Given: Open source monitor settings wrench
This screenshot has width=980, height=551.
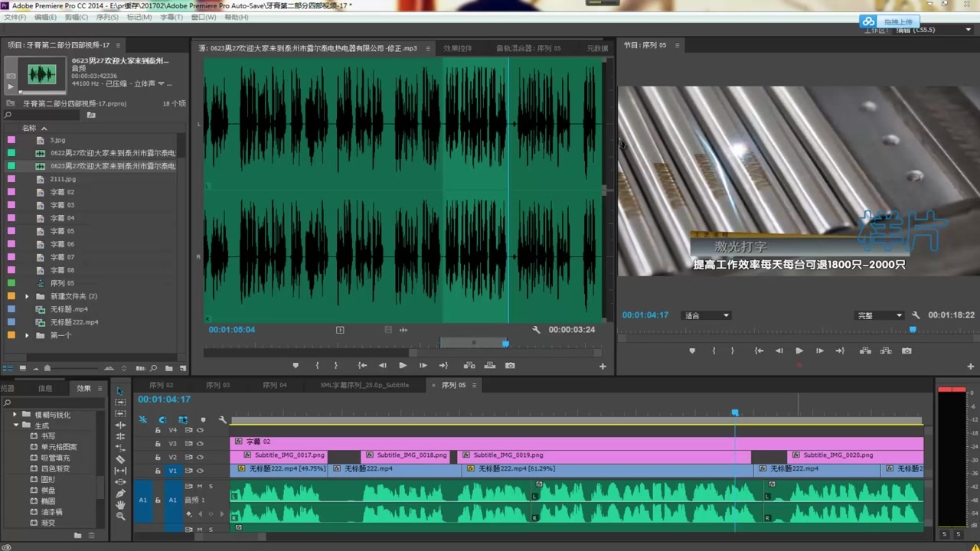Looking at the screenshot, I should tap(536, 330).
